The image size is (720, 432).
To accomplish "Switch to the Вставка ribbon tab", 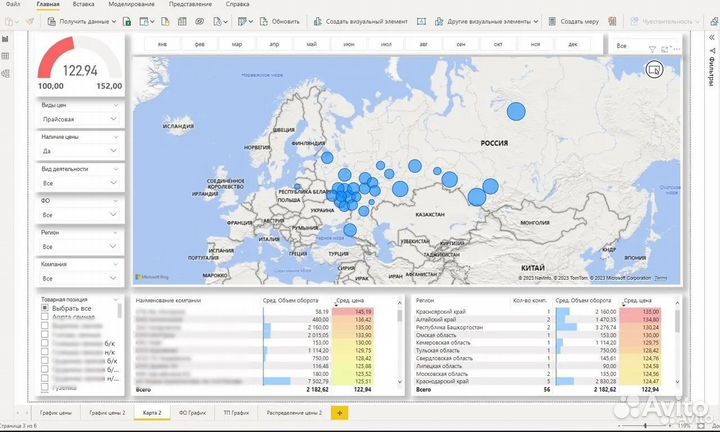I will tap(84, 4).
